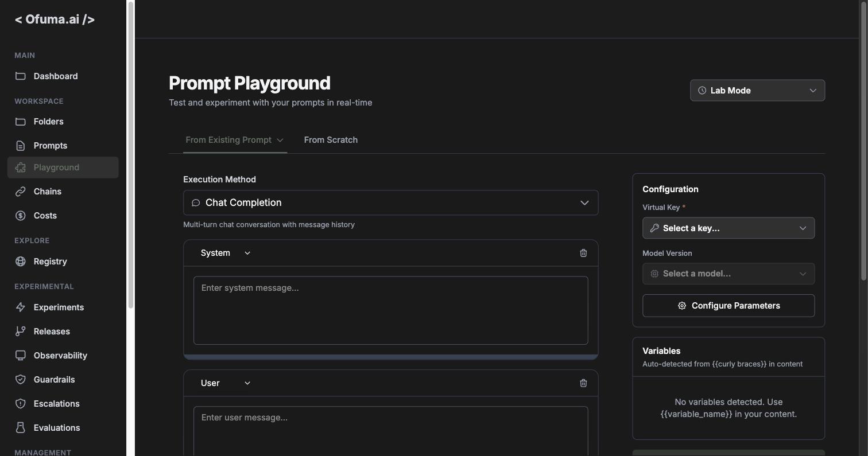Click the Chains link icon
Screen dimensions: 868x456
tap(21, 192)
